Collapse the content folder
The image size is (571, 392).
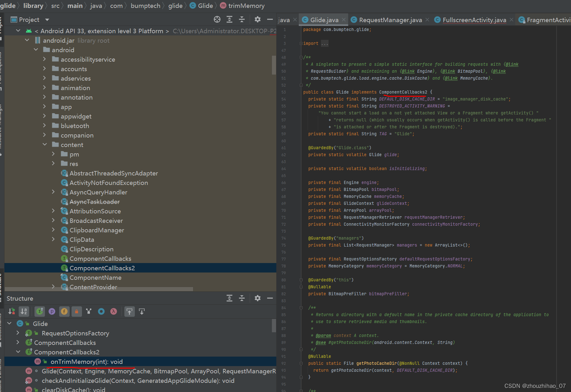tap(45, 144)
